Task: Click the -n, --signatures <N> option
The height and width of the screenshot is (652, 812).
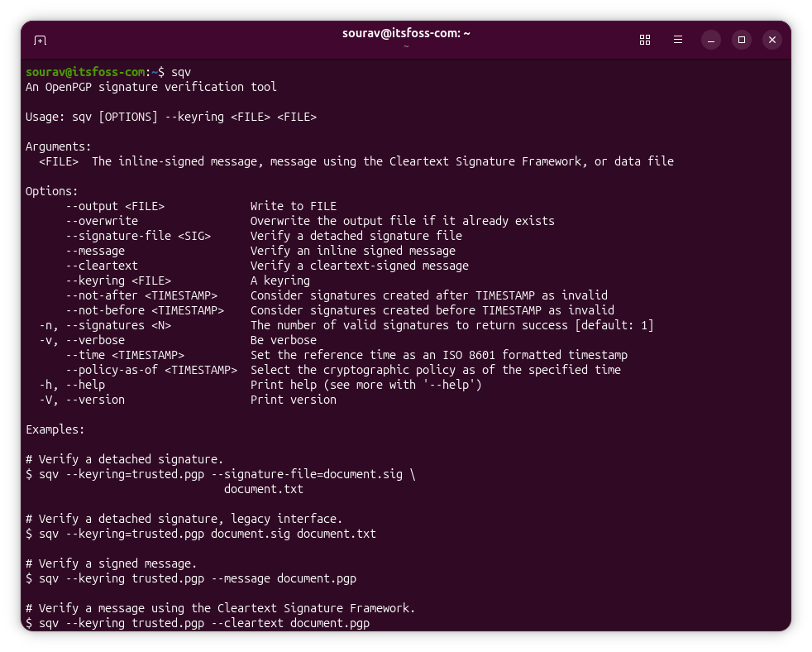Action: (105, 325)
